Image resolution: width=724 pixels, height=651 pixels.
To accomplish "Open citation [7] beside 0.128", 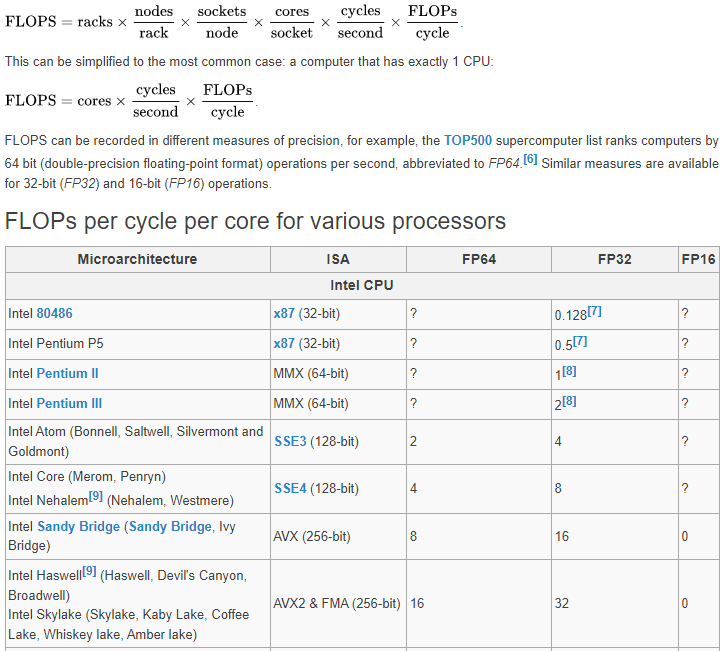I will 594,312.
